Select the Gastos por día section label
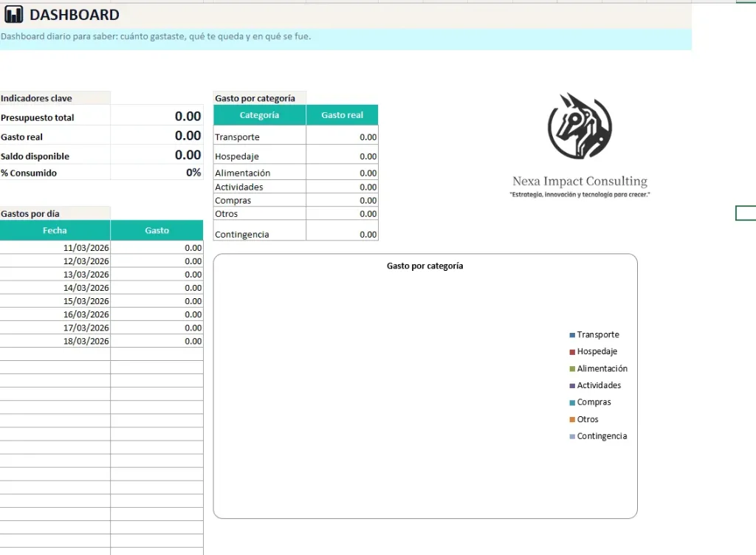Image resolution: width=756 pixels, height=555 pixels. 28,212
